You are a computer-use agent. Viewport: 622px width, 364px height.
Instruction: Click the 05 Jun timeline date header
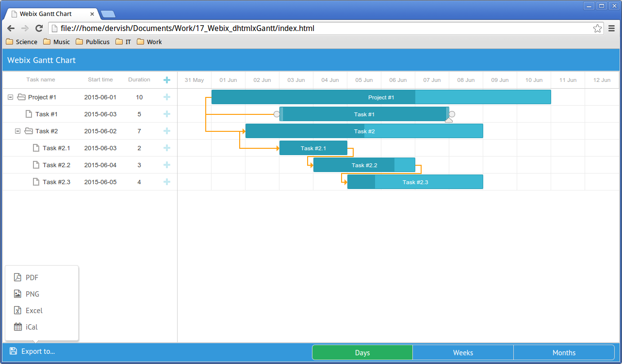pyautogui.click(x=364, y=80)
